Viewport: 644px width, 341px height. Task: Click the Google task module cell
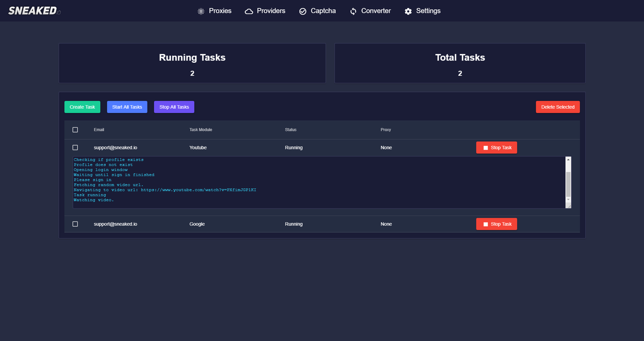click(197, 224)
